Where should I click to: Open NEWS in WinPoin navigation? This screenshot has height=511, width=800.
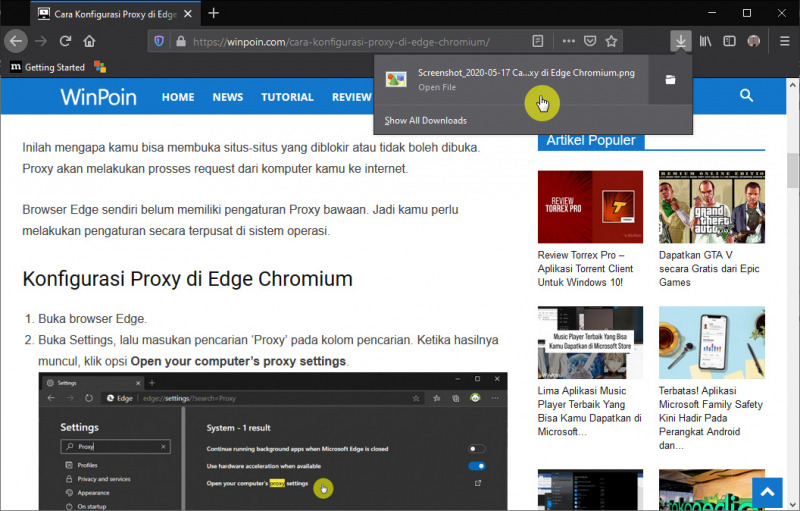point(228,97)
